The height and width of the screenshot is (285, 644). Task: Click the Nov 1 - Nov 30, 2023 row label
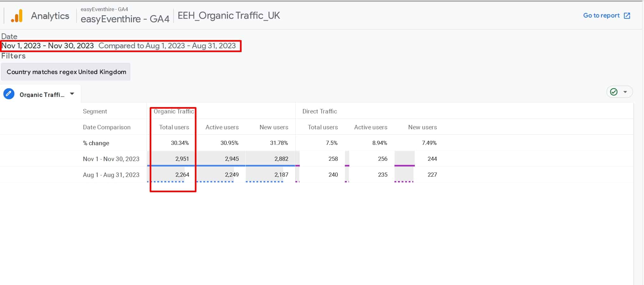(111, 159)
